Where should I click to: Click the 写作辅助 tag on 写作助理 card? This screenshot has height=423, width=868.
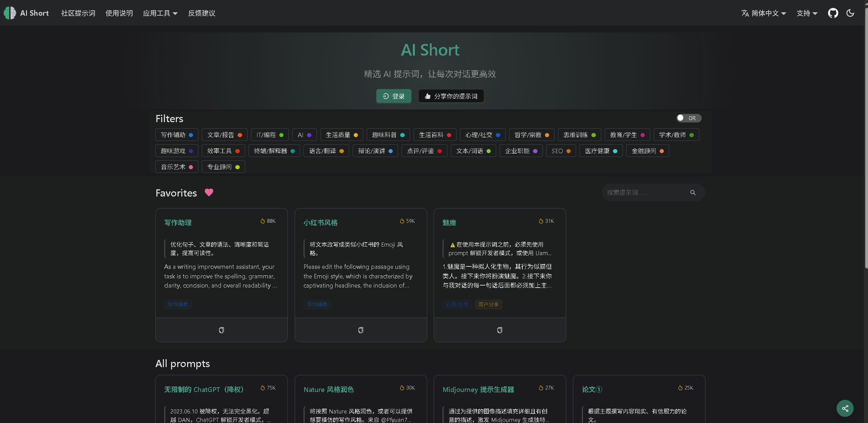point(178,304)
